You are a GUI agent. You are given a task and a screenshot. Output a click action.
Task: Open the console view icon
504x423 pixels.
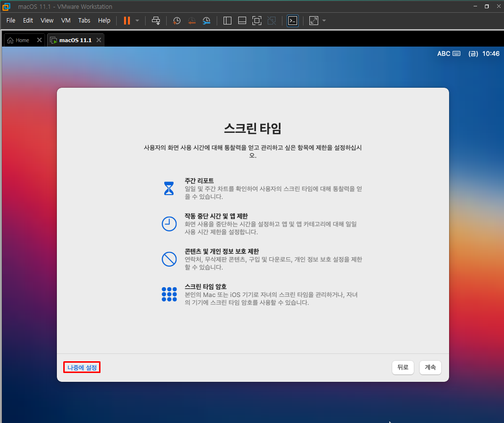pos(293,21)
